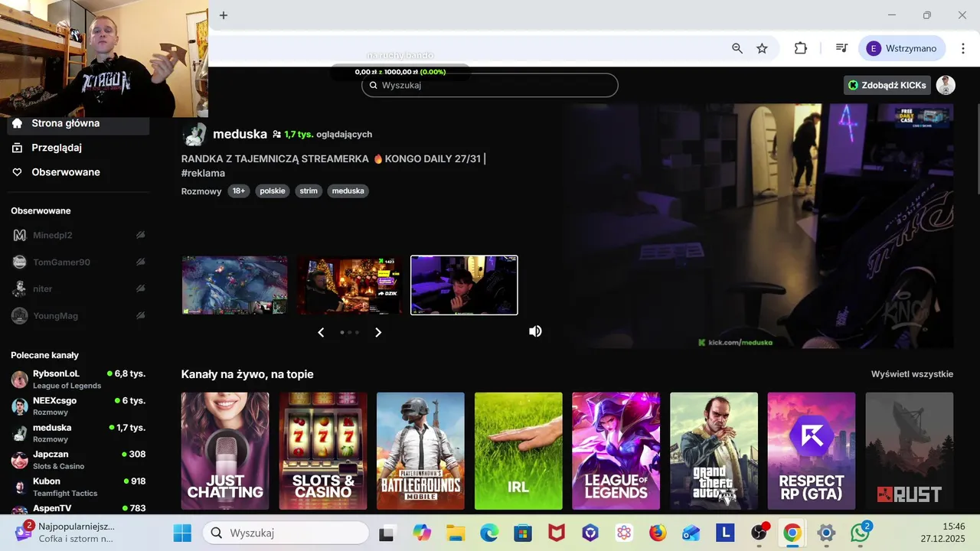Click the Wstrzymano profile button
Screen dimensions: 980x551
(x=902, y=48)
